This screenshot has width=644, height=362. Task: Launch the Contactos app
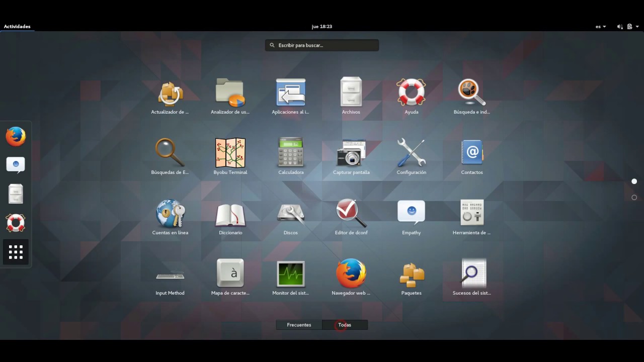pos(472,152)
